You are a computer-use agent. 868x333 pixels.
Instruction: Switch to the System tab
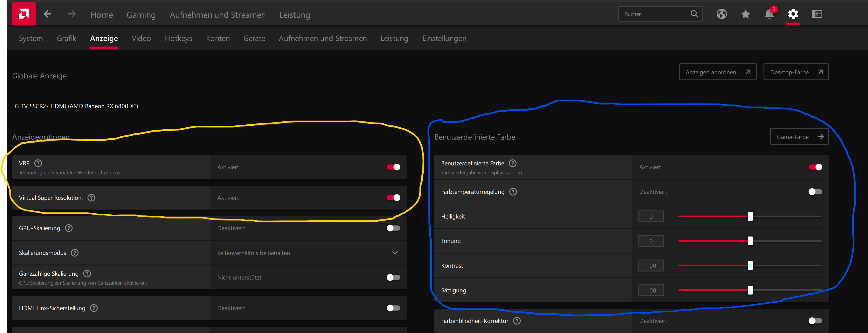31,38
